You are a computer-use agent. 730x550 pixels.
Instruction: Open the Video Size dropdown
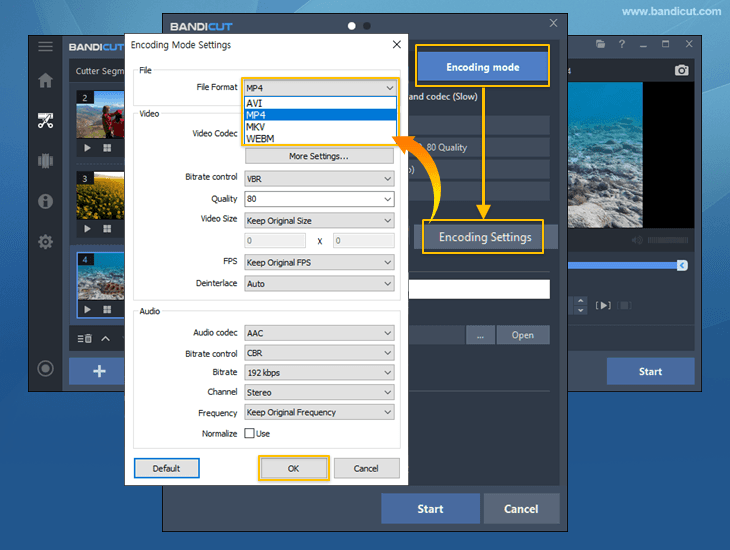319,221
